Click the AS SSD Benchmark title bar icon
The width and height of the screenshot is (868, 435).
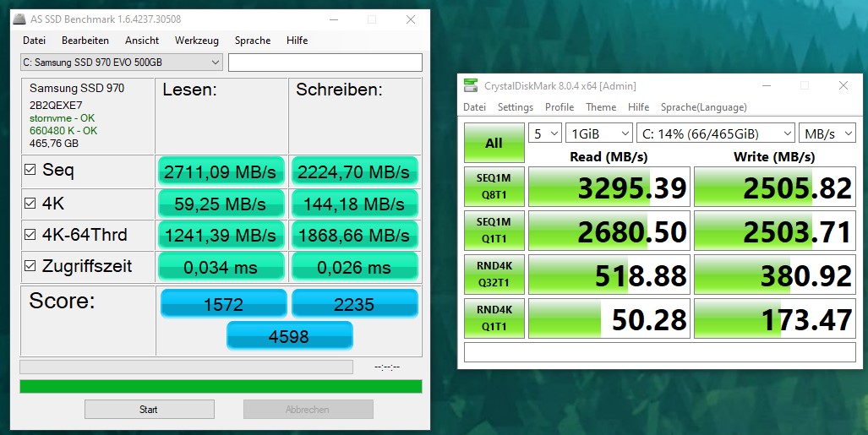click(19, 19)
